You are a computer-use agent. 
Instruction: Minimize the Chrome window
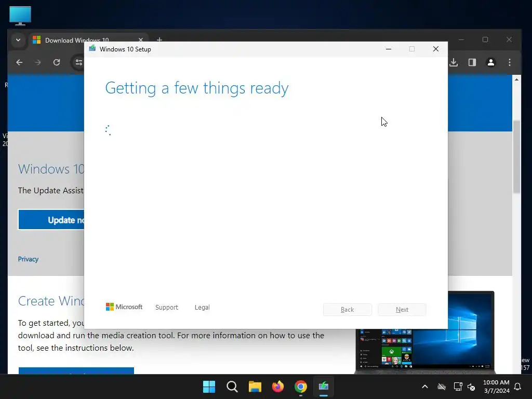pyautogui.click(x=461, y=39)
